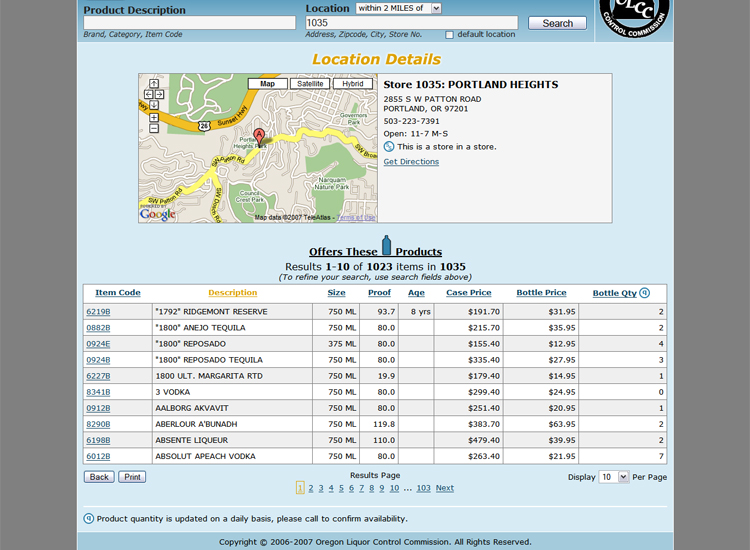Zoom in the map with plus
The image size is (750, 550).
(x=154, y=117)
